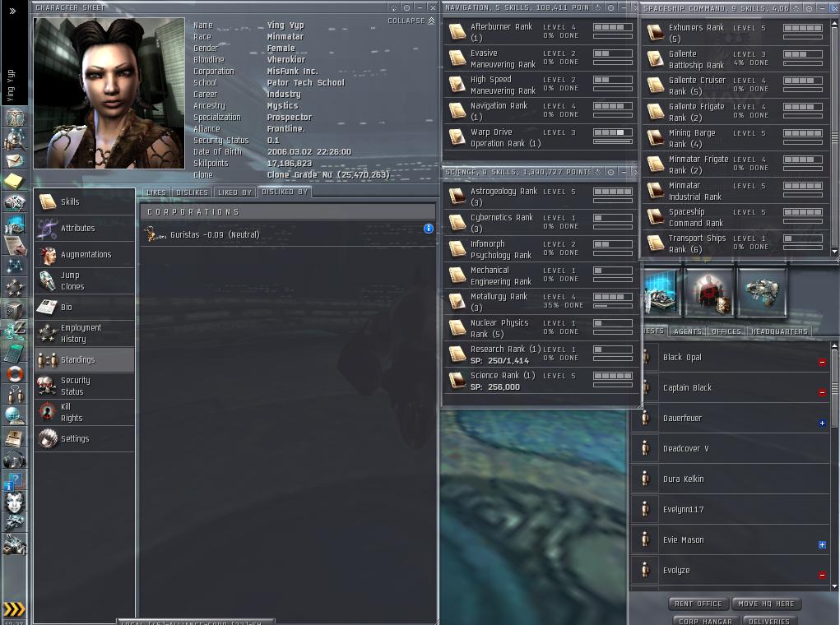
Task: Open Employment History section
Action: coord(85,333)
